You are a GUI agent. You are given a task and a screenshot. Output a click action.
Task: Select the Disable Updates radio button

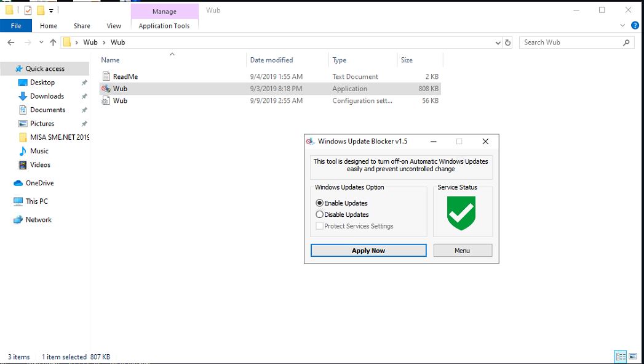coord(319,214)
